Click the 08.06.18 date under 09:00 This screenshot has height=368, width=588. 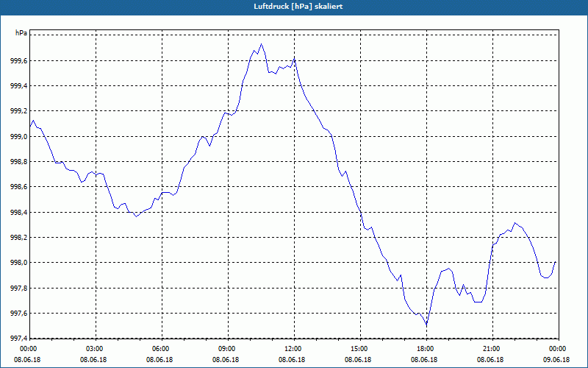pyautogui.click(x=226, y=360)
